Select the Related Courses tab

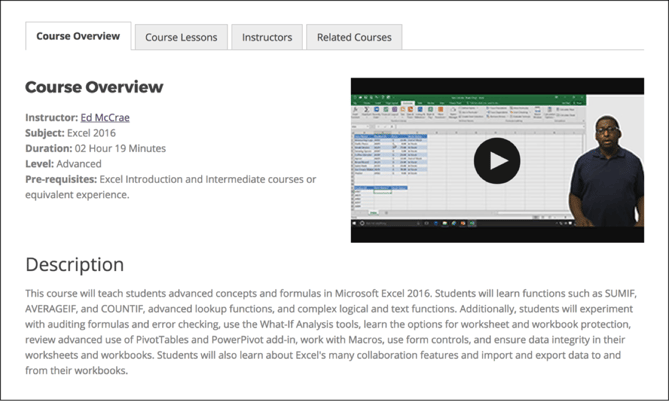pyautogui.click(x=354, y=37)
